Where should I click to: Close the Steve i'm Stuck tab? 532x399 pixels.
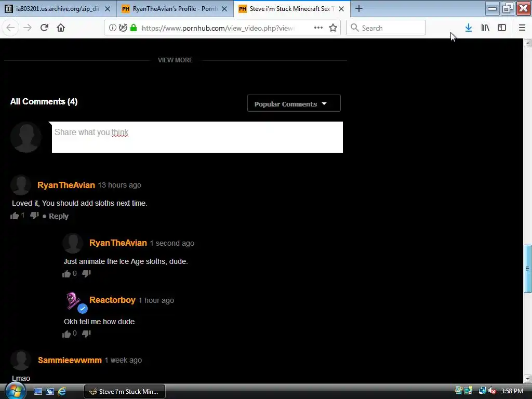[x=341, y=9]
